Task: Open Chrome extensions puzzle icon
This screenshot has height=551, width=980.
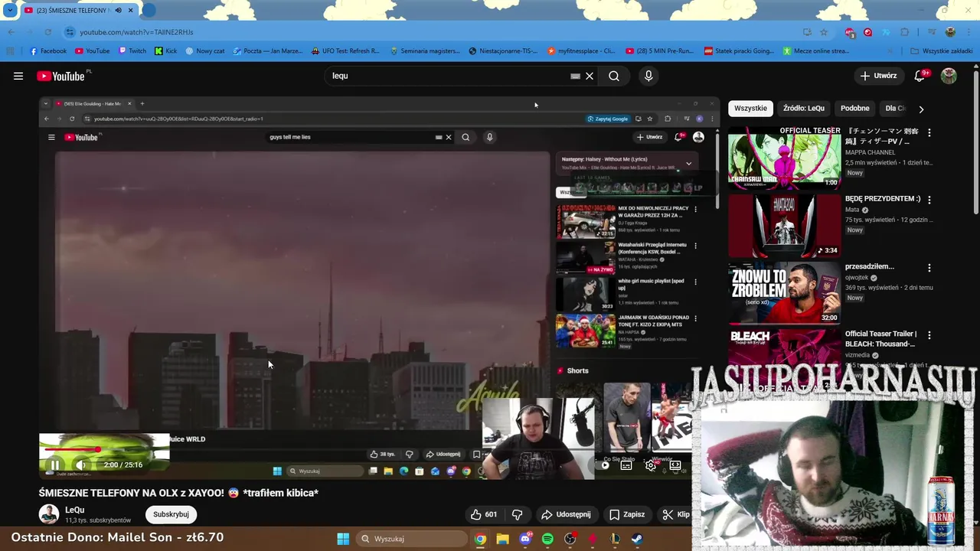Action: point(905,32)
